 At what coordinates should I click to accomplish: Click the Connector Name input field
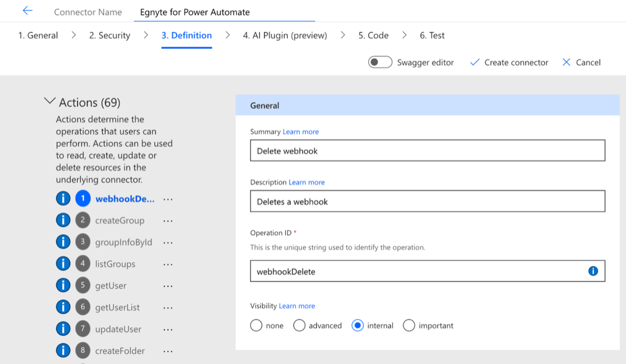[224, 12]
